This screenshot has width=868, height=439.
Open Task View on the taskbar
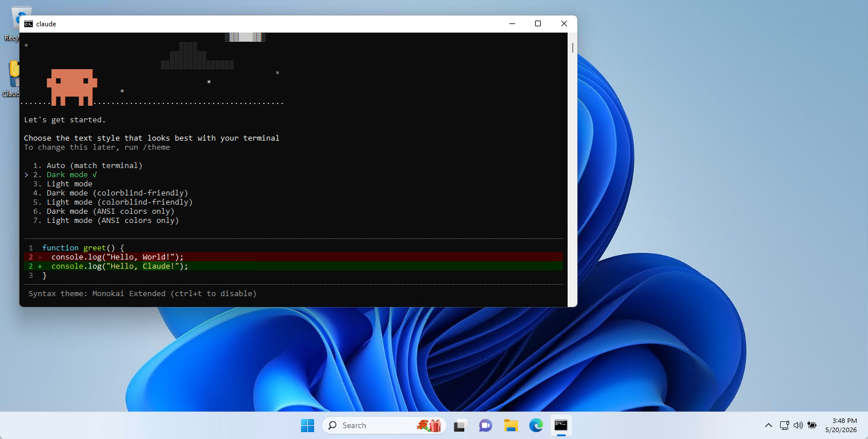click(460, 425)
